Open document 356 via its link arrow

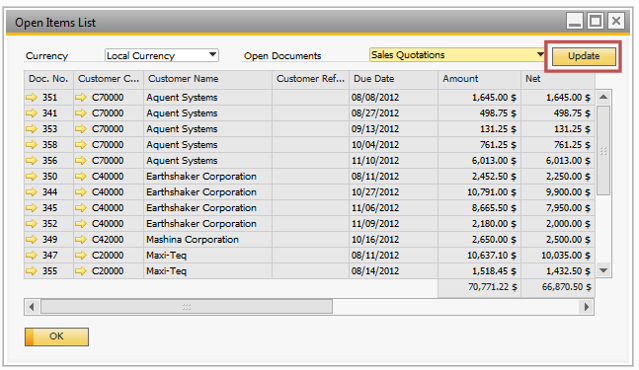[x=31, y=161]
